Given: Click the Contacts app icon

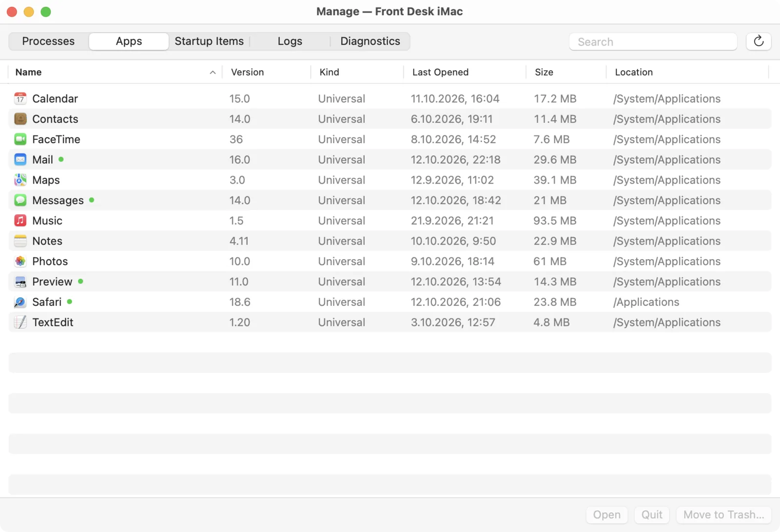Looking at the screenshot, I should 20,119.
